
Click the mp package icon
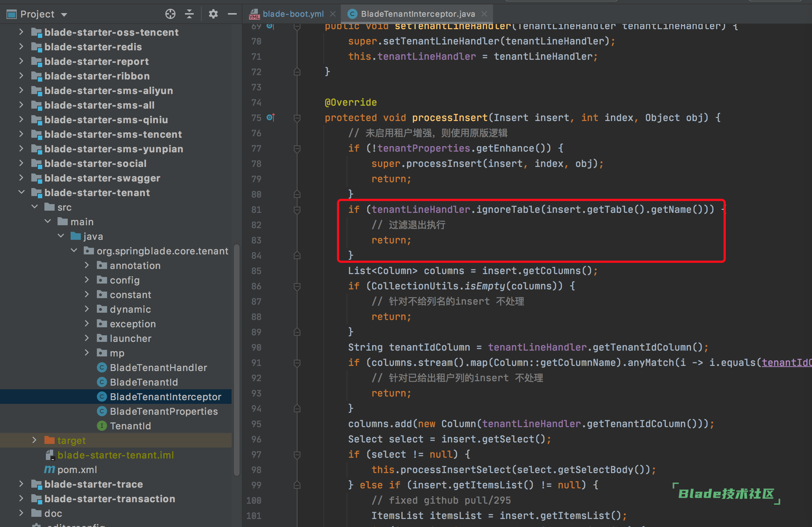[x=102, y=352]
